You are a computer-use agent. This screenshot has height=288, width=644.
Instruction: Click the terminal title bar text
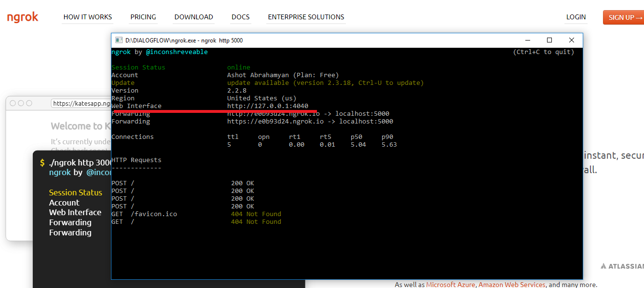tap(184, 41)
